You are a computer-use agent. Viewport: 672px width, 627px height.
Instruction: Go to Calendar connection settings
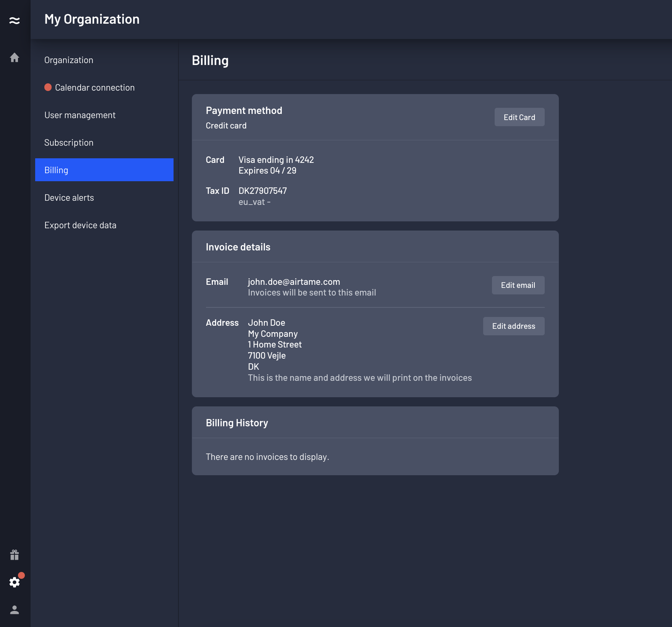(95, 87)
